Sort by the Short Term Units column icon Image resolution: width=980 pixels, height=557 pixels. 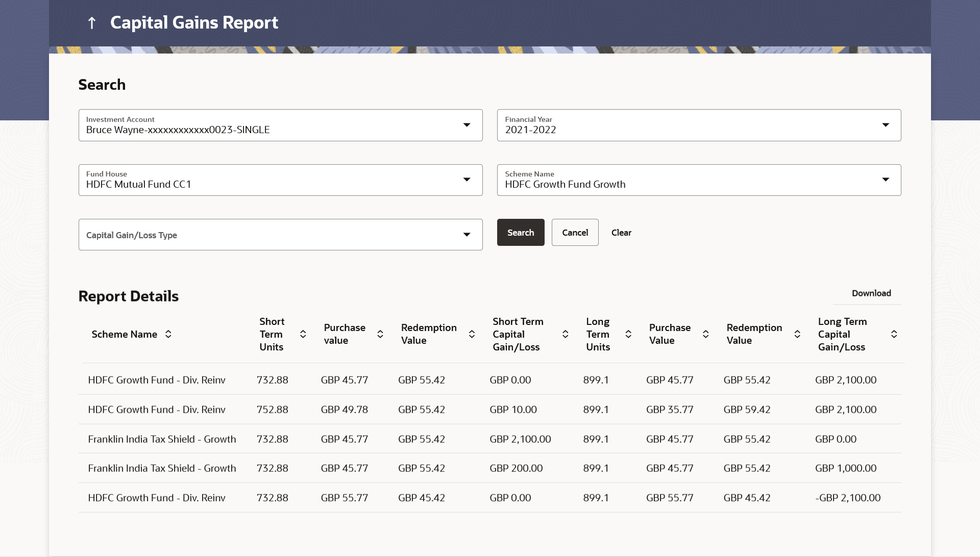303,334
